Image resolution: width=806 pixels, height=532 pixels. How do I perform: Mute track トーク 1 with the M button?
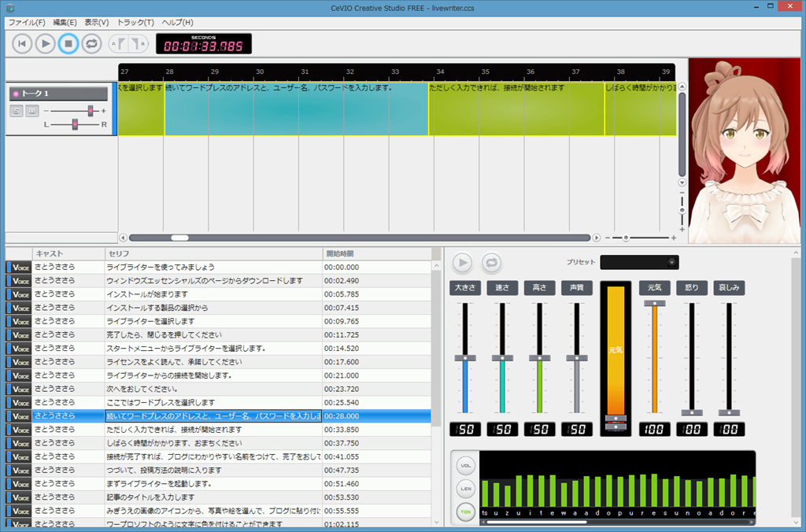pyautogui.click(x=31, y=110)
